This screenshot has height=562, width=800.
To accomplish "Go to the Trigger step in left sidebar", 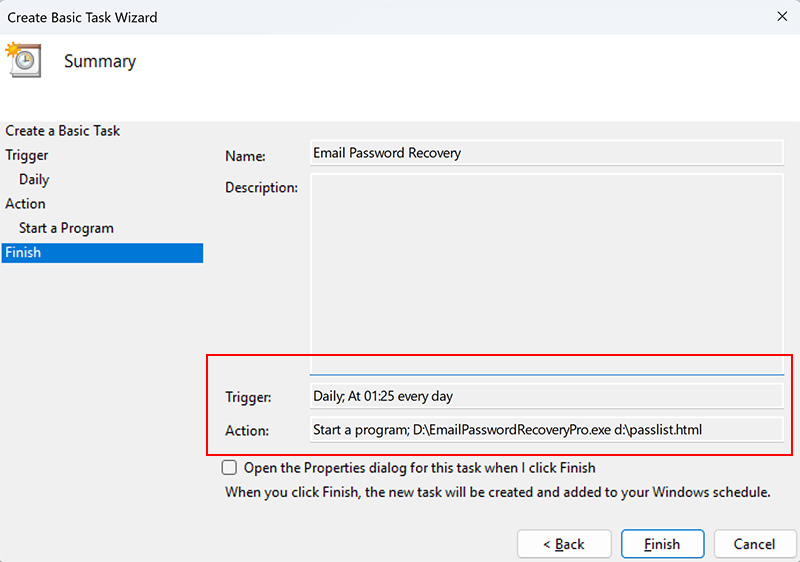I will (x=26, y=155).
